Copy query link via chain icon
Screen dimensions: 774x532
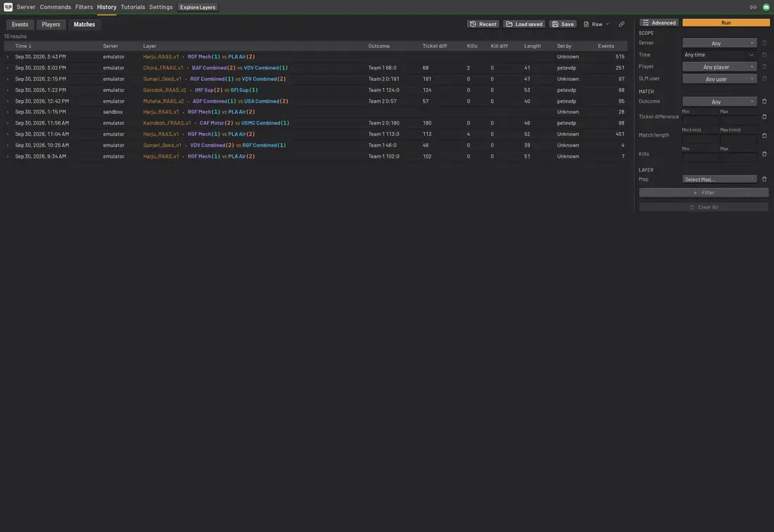[621, 24]
